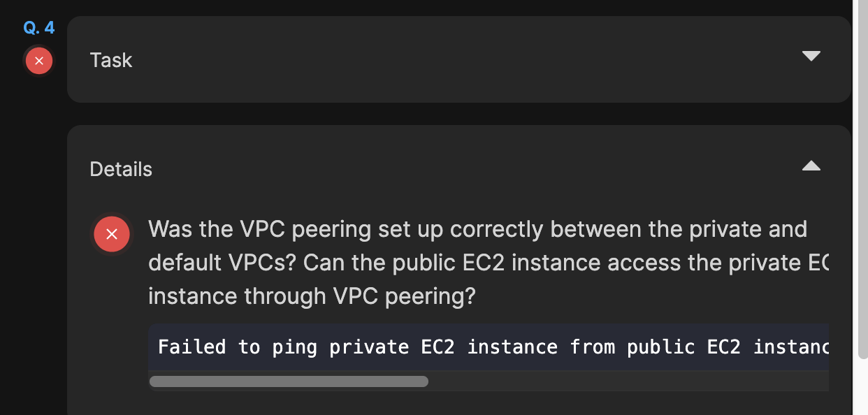Click 'ping private EC2 instance' in error text
The image size is (868, 415).
click(415, 347)
